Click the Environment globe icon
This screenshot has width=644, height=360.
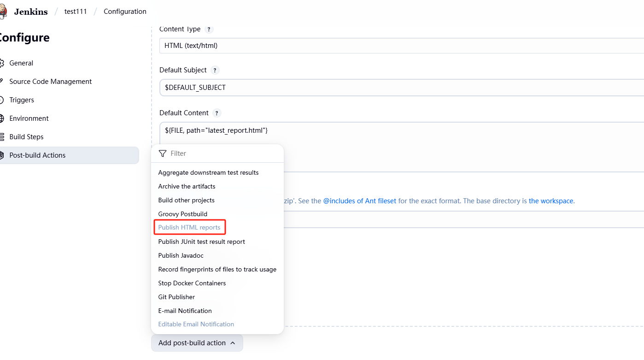(1, 118)
